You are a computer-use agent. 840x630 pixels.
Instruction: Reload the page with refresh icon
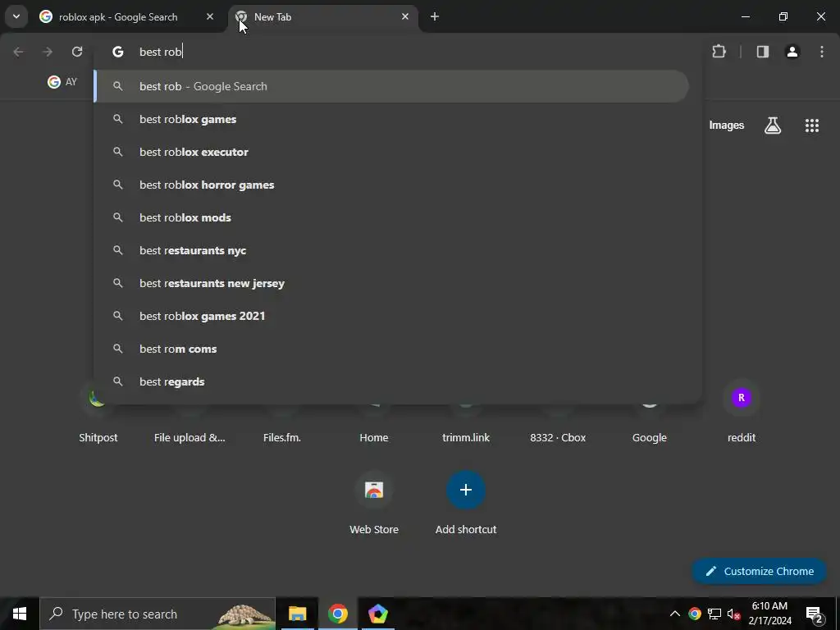pyautogui.click(x=77, y=52)
